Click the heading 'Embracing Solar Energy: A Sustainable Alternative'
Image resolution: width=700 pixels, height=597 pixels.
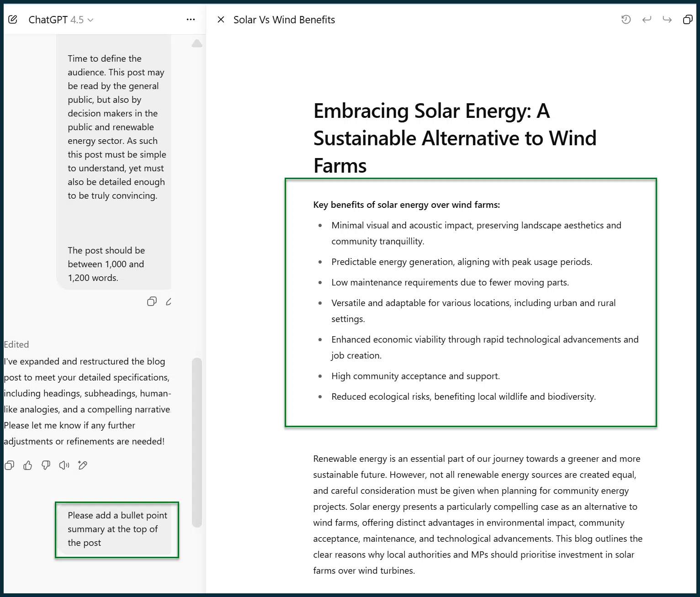click(455, 138)
